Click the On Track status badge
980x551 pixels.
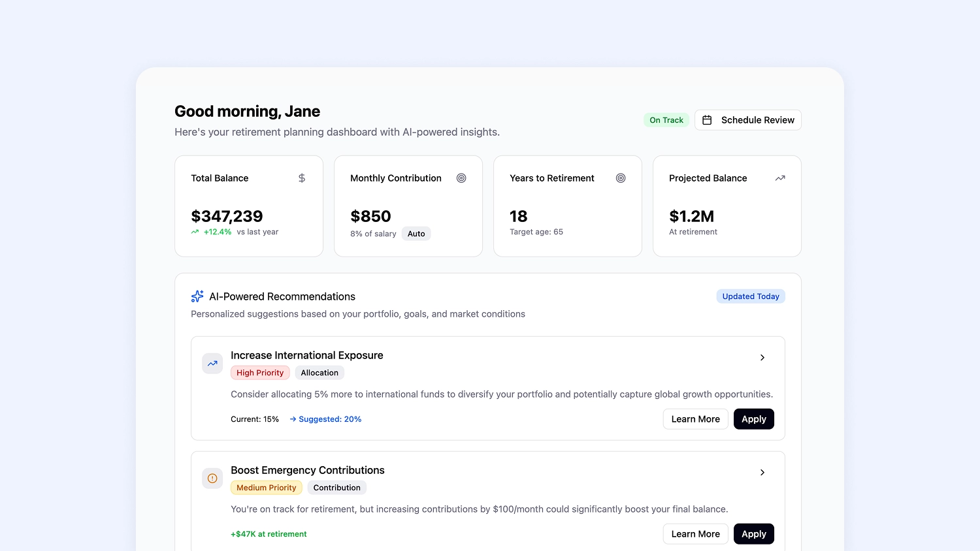(666, 120)
